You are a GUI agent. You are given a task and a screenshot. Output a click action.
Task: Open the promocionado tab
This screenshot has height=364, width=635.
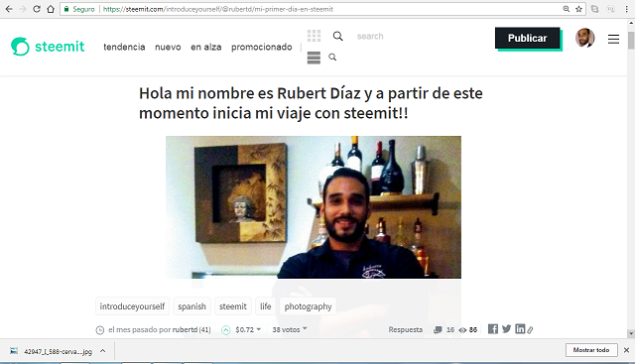point(262,47)
